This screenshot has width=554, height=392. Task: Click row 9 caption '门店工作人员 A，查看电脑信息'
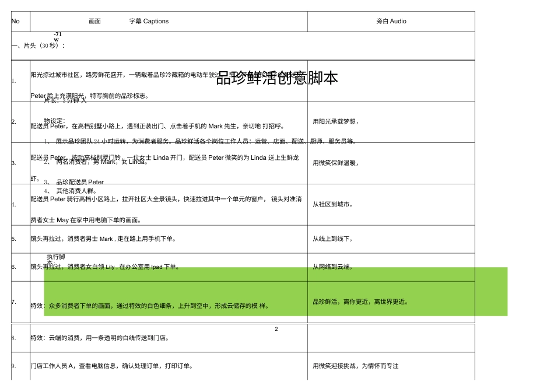click(111, 366)
